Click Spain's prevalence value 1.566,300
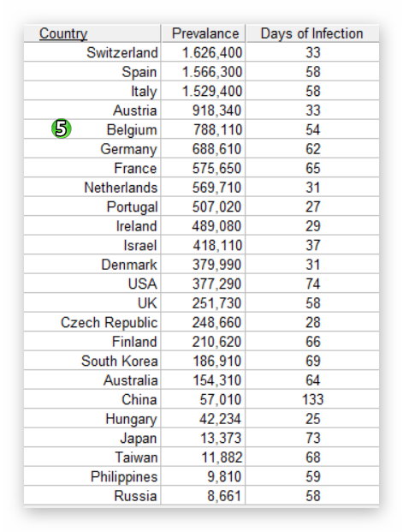This screenshot has height=532, width=403. pos(212,72)
